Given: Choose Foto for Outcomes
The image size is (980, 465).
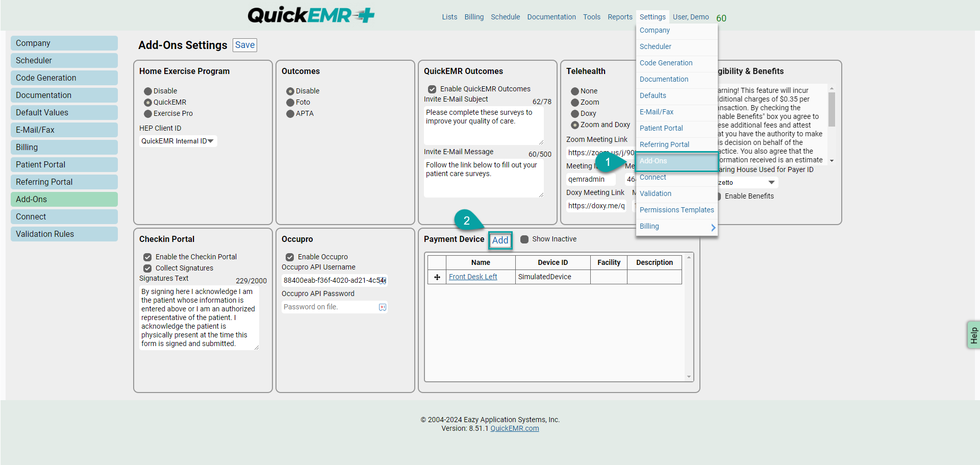Looking at the screenshot, I should coord(290,103).
